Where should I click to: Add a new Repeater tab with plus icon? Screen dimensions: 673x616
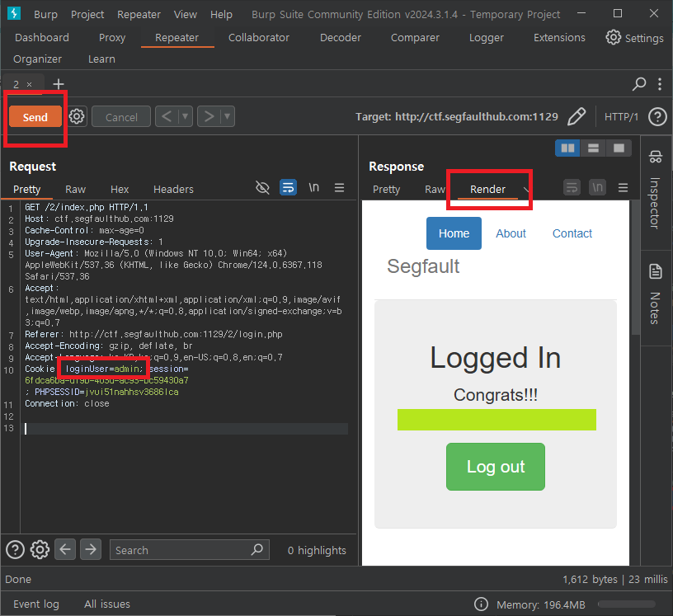pyautogui.click(x=57, y=84)
